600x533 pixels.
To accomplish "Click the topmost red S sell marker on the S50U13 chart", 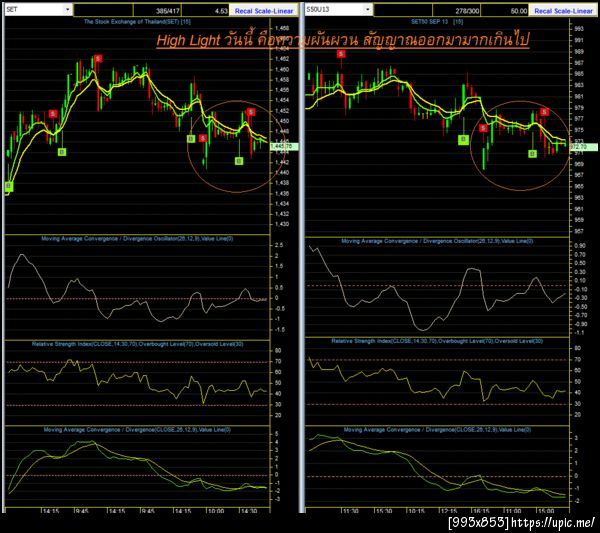I will point(341,54).
